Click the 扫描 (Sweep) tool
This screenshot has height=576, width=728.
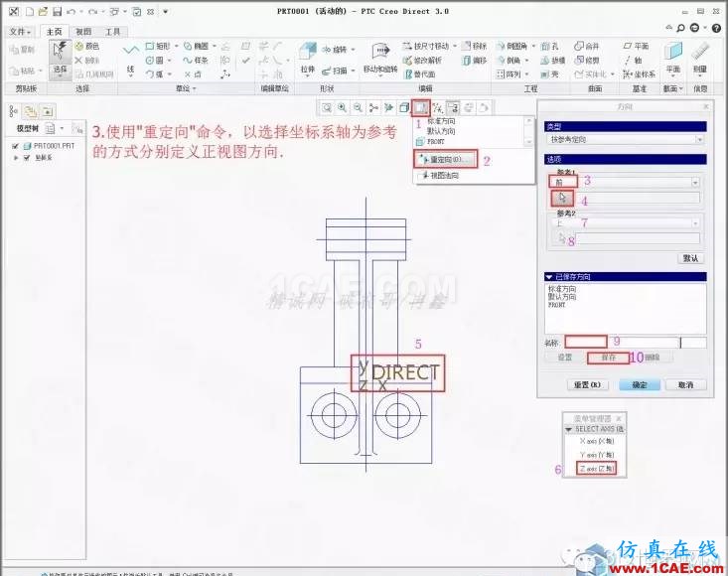tap(335, 71)
